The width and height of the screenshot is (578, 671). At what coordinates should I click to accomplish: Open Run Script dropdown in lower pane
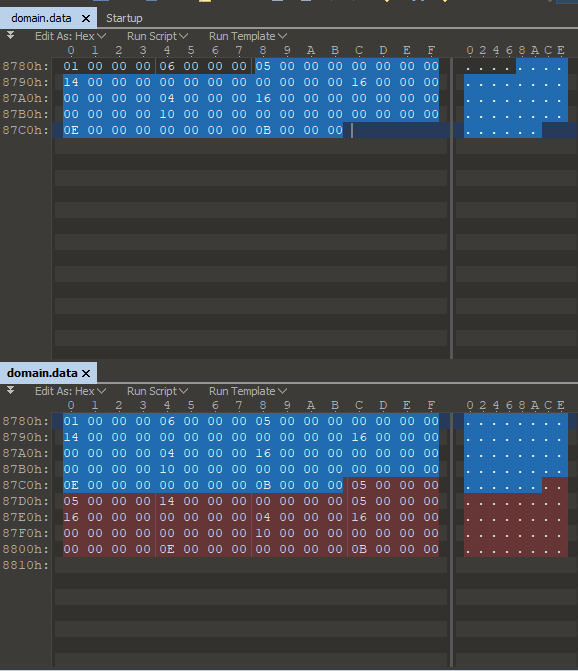pyautogui.click(x=157, y=391)
